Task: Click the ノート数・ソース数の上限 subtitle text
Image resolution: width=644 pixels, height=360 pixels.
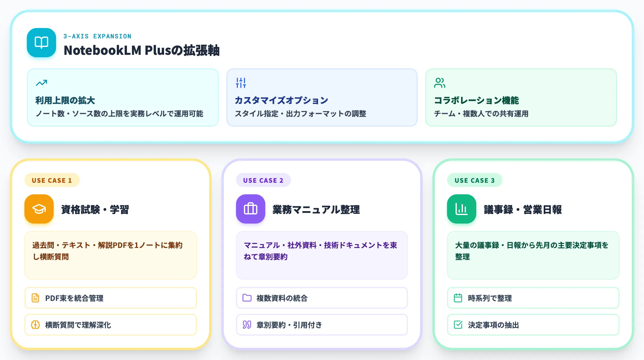Action: click(x=120, y=114)
